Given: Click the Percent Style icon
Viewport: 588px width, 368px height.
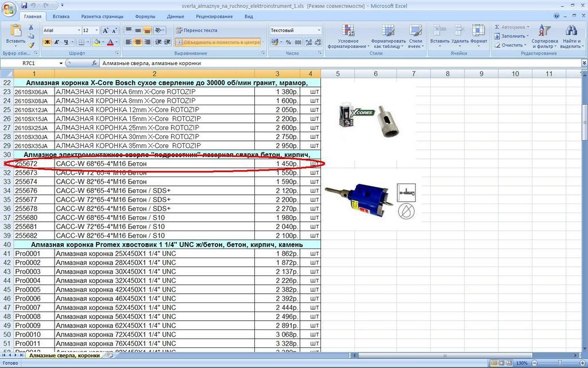Looking at the screenshot, I should [288, 42].
